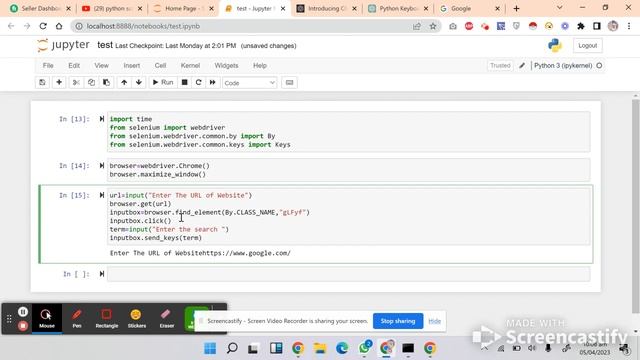Switch to the Seller Dashboard browser tab
Image resolution: width=640 pixels, height=360 pixels.
40,9
